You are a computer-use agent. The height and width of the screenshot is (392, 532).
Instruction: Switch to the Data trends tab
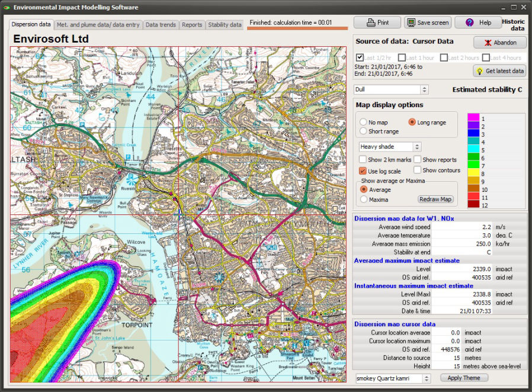(160, 25)
